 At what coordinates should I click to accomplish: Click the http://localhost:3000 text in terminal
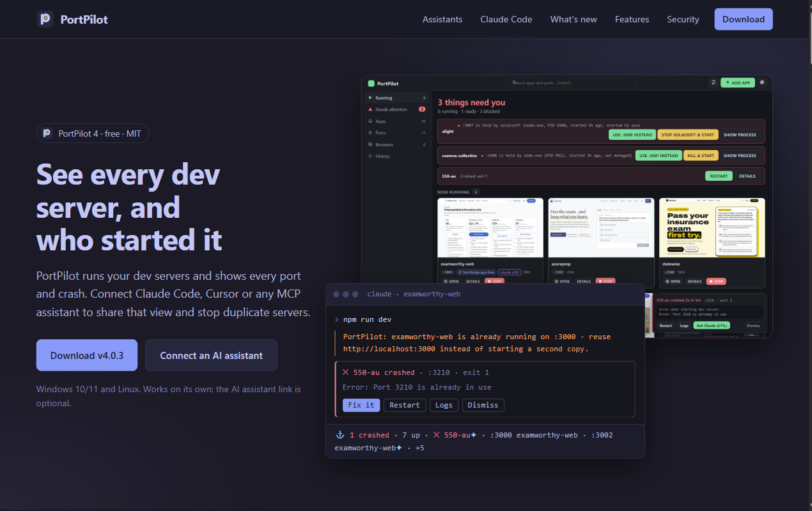point(389,349)
